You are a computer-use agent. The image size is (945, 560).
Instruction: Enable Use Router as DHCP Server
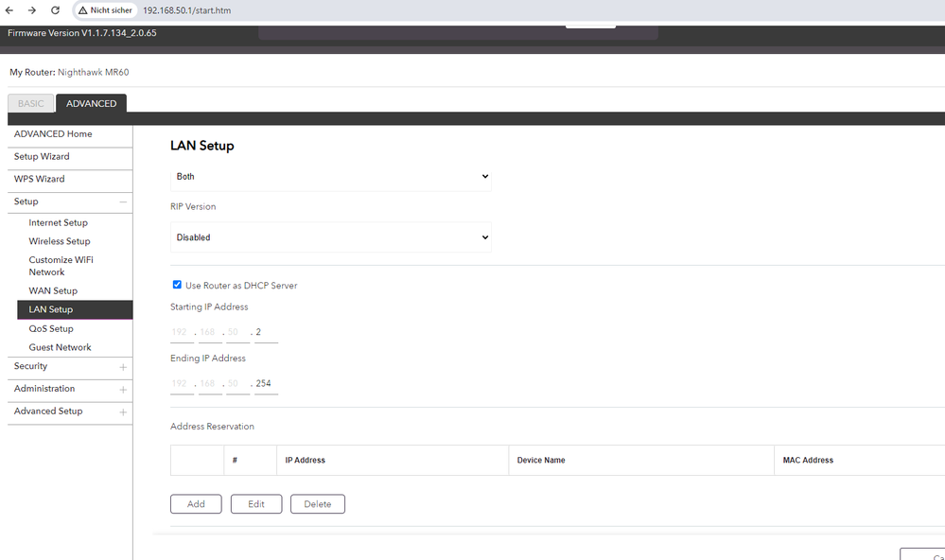point(177,285)
